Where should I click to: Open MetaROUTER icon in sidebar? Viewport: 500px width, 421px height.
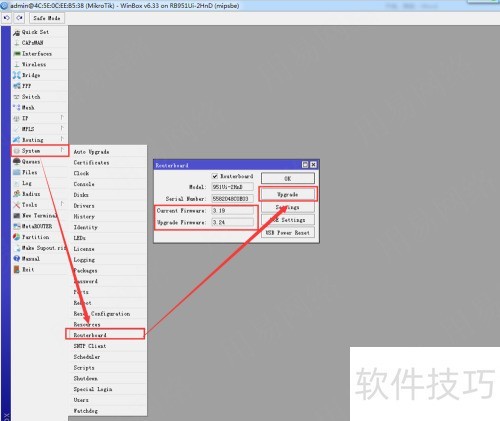(17, 226)
